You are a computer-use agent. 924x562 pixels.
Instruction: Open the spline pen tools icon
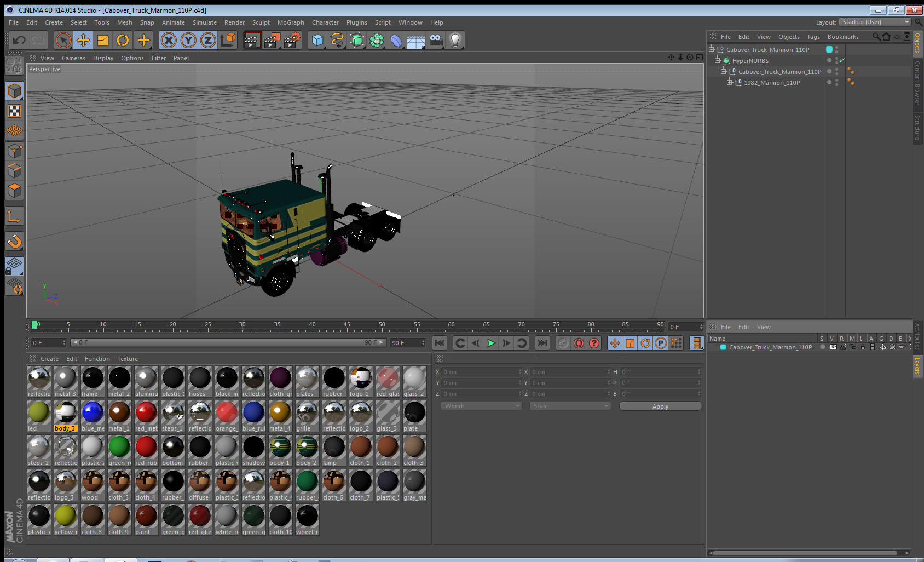pyautogui.click(x=337, y=40)
